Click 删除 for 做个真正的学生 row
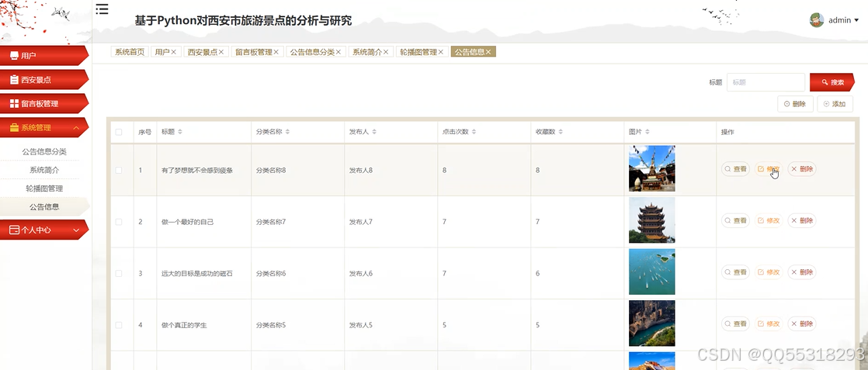 tap(802, 323)
